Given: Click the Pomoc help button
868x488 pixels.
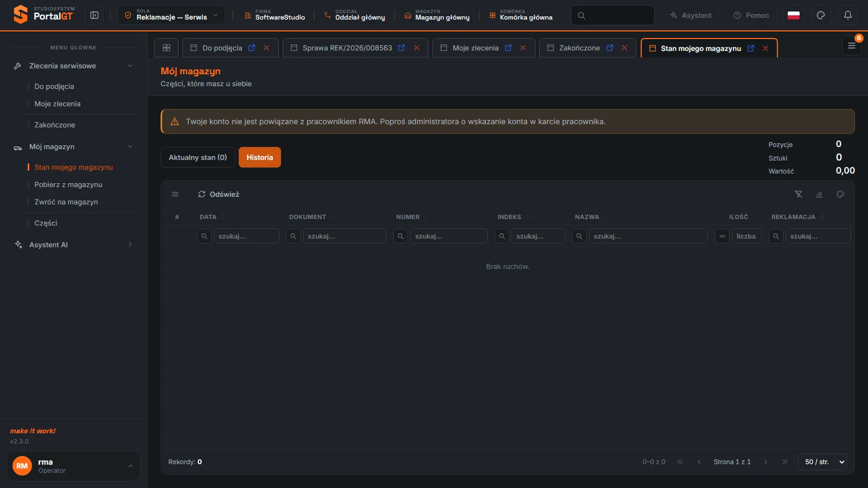Looking at the screenshot, I should 751,15.
